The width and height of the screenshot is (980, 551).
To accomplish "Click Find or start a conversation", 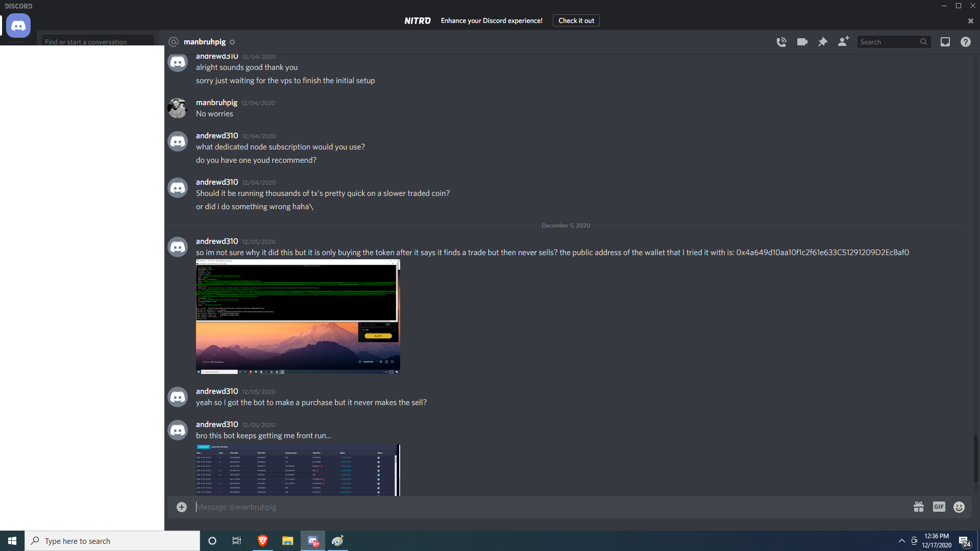I will point(97,41).
